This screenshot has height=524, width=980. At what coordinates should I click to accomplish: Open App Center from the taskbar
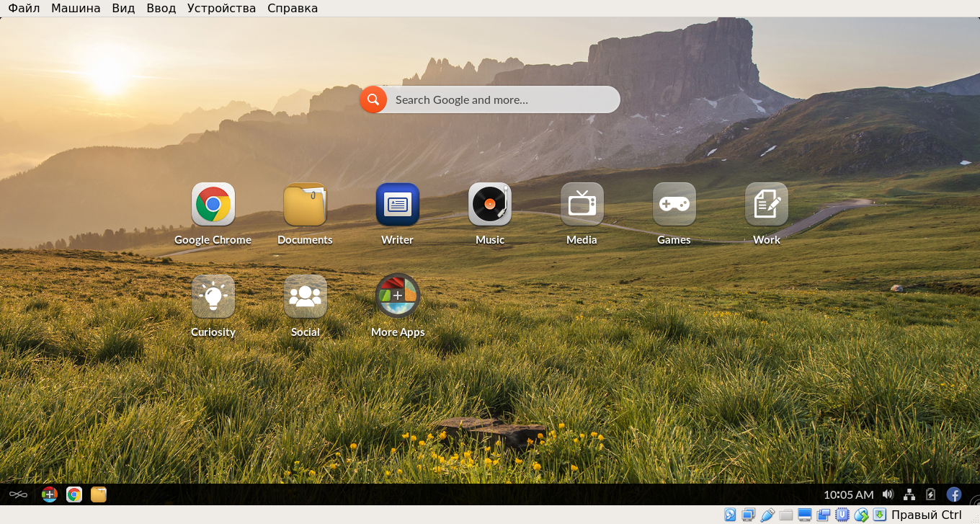(49, 494)
